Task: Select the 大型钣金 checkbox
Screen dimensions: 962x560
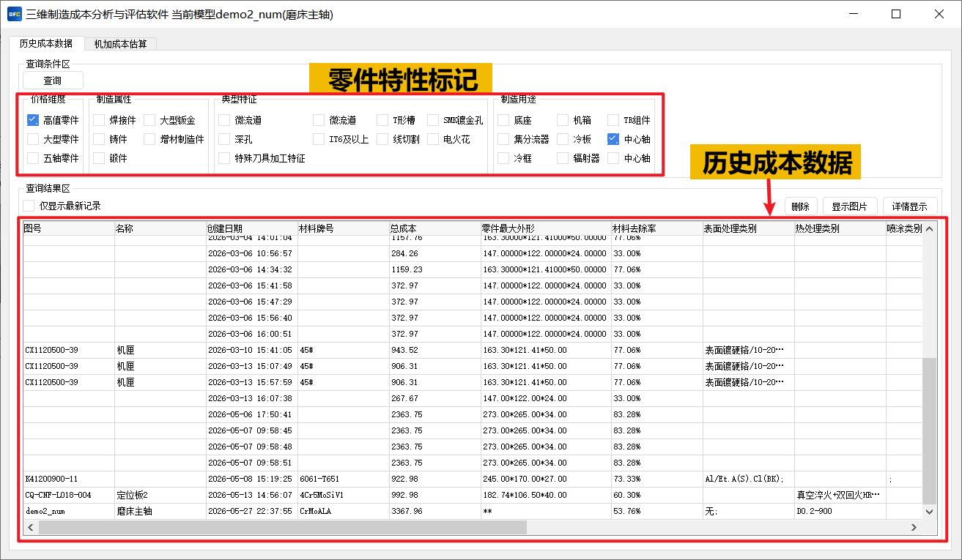Action: tap(150, 120)
